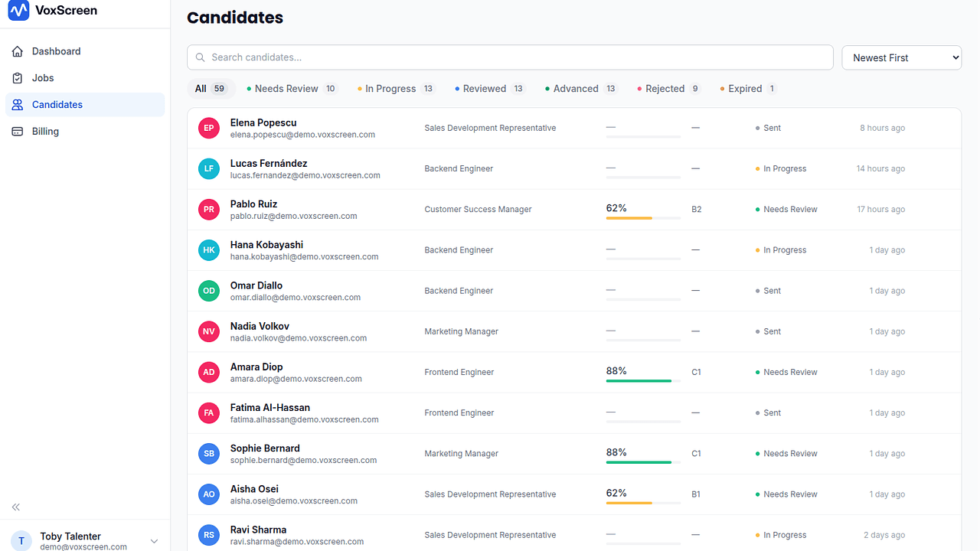
Task: Open the Jobs page link
Action: 85,78
